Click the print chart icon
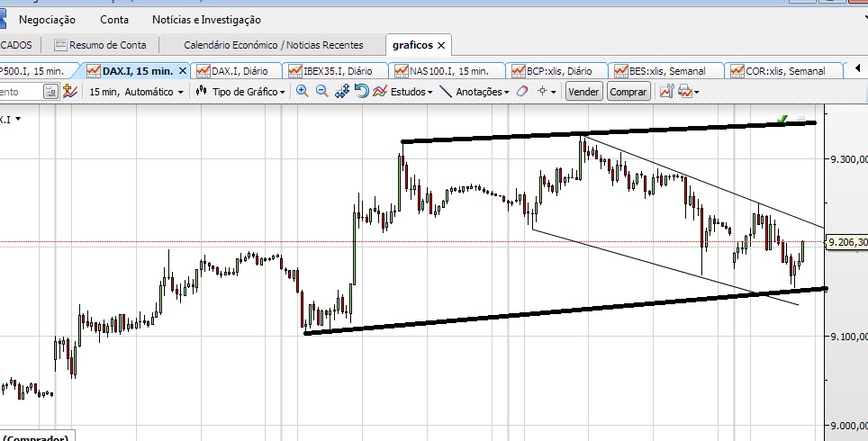 pyautogui.click(x=685, y=91)
